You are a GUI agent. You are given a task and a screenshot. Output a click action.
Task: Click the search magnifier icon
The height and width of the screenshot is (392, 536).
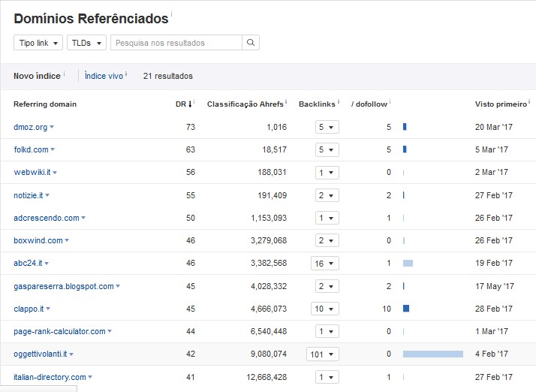pos(251,43)
